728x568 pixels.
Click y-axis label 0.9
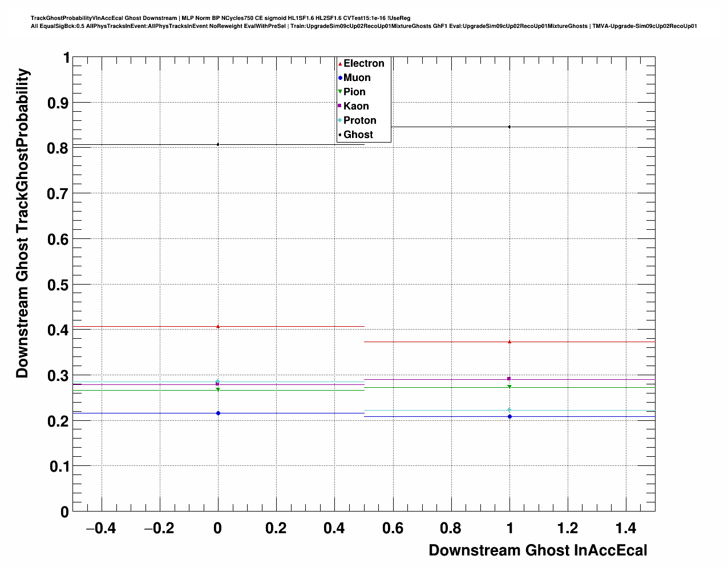pyautogui.click(x=58, y=103)
